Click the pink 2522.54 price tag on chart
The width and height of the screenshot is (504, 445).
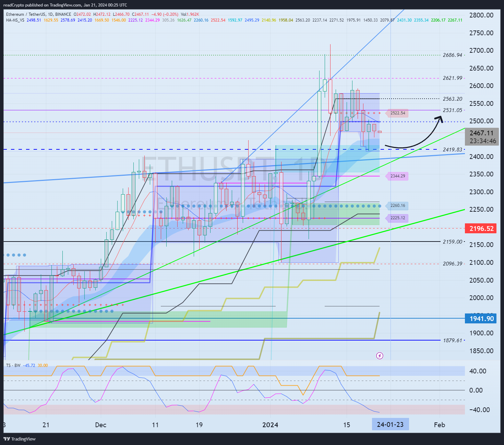coord(397,113)
